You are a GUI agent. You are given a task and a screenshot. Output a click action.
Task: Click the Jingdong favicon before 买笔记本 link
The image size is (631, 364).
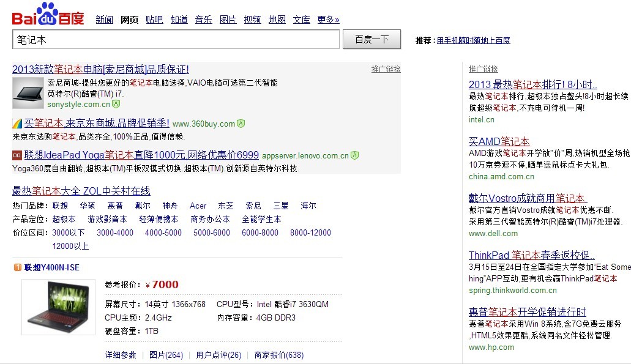(x=17, y=124)
